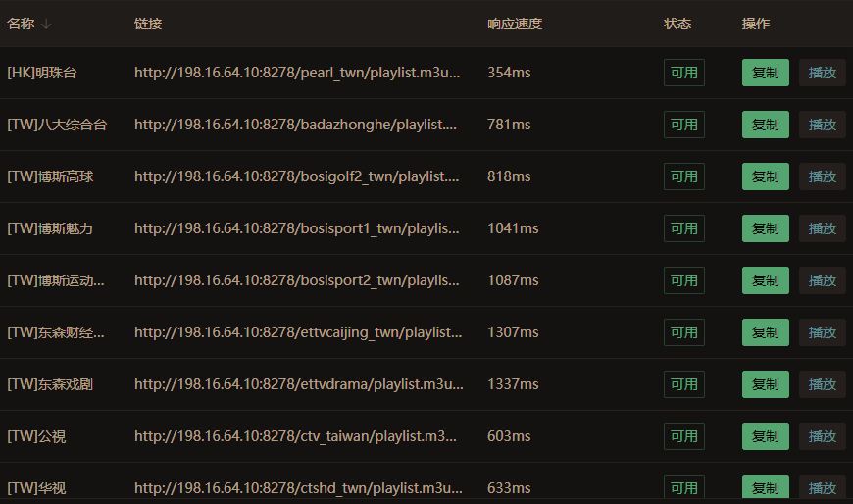The height and width of the screenshot is (504, 853).
Task: Click the 633ms response time
Action: point(509,488)
